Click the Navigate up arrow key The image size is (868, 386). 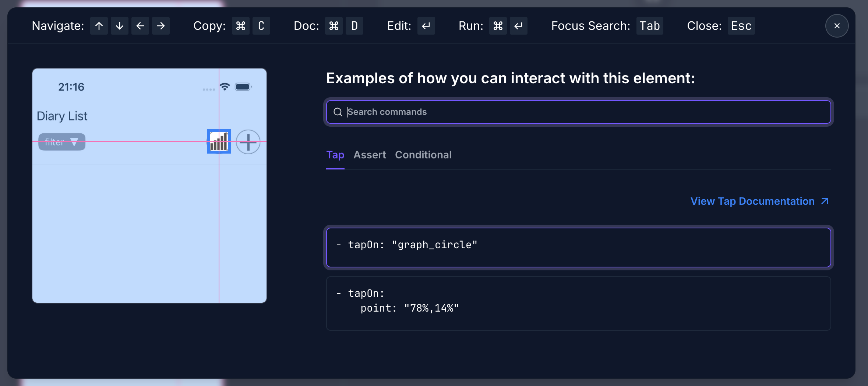[x=99, y=26]
